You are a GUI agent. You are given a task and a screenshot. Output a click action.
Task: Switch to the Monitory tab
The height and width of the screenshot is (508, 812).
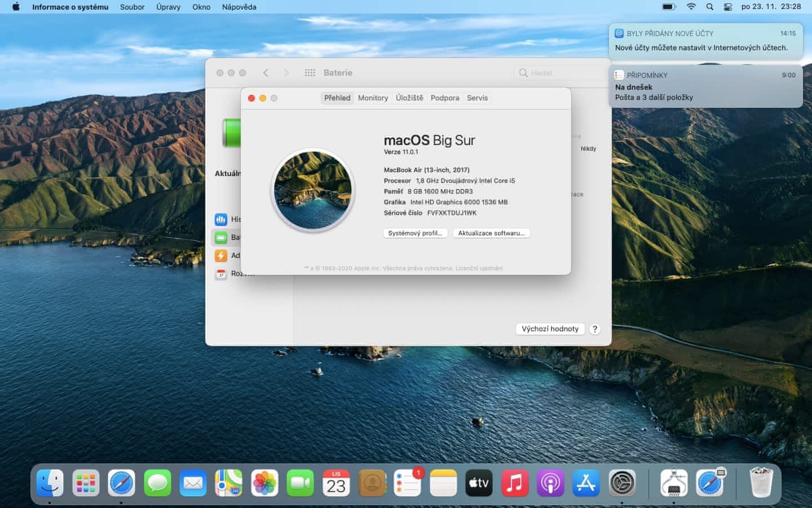coord(373,98)
